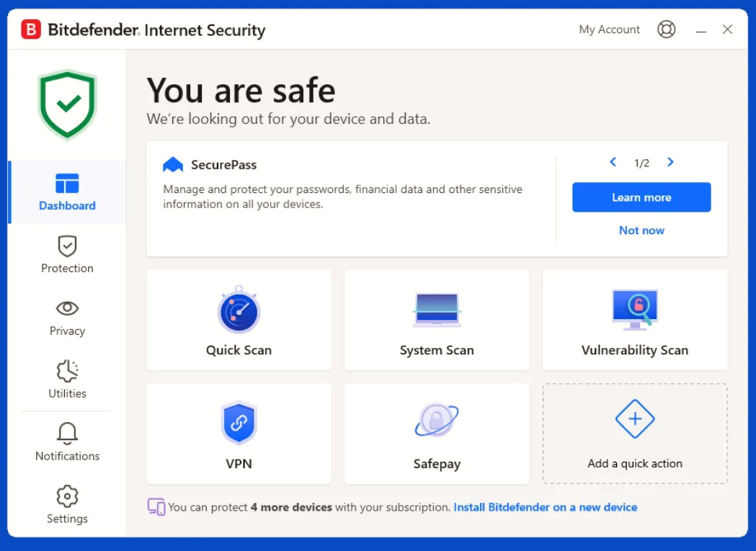This screenshot has height=551, width=756.
Task: Go to the Protection section
Action: pos(67,254)
